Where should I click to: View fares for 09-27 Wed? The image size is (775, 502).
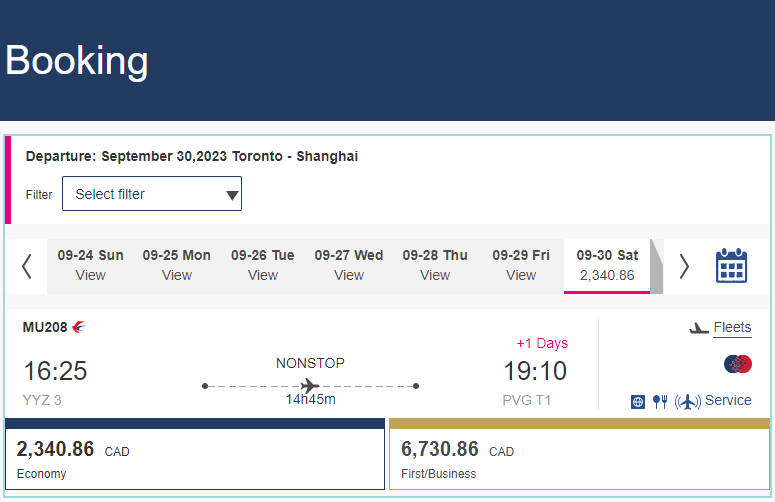[349, 265]
